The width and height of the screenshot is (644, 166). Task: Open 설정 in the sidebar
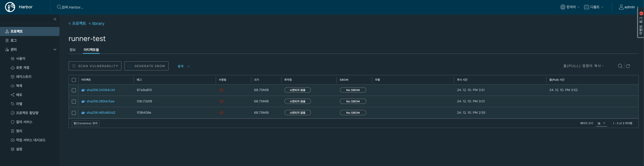tap(30, 149)
